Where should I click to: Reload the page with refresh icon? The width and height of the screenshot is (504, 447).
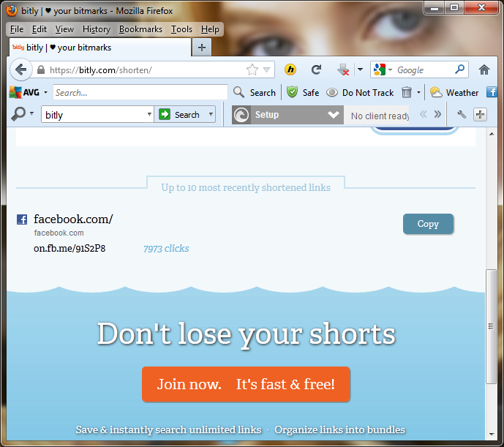coord(316,70)
